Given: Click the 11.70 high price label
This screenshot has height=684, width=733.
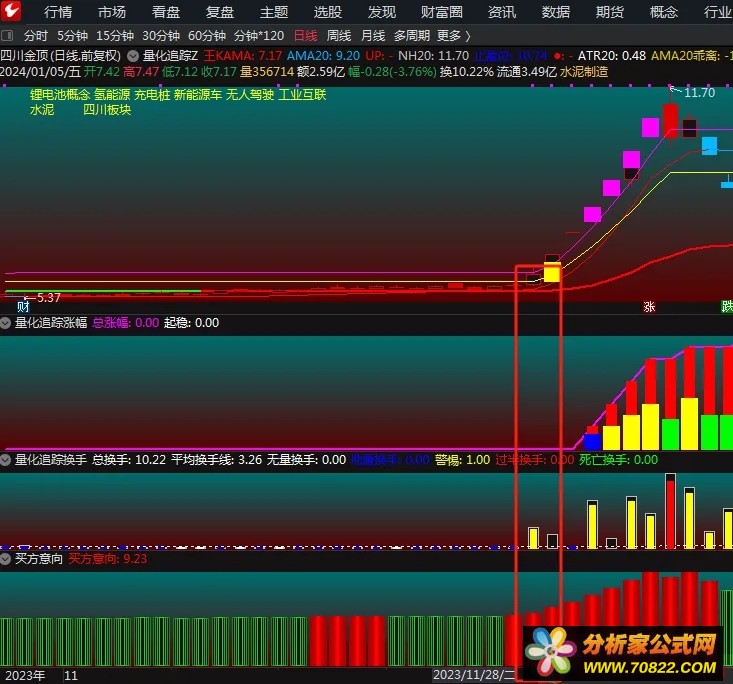Looking at the screenshot, I should (699, 93).
